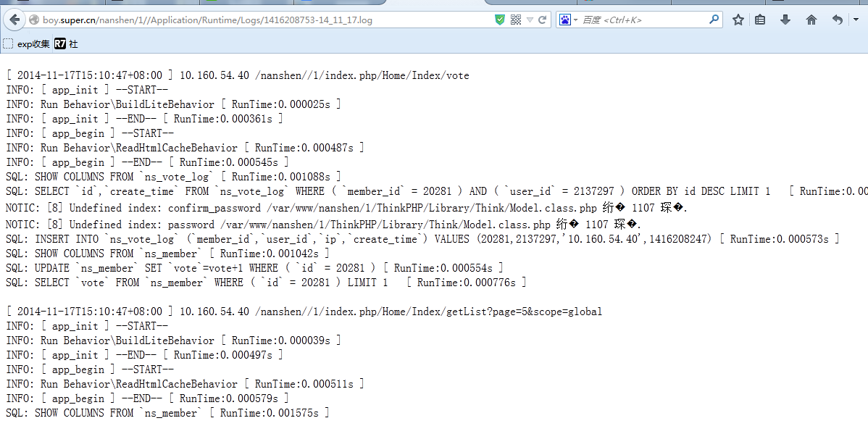Image resolution: width=868 pixels, height=426 pixels.
Task: Click ReadHtmlCacheBehavior RunTime:0.000487s line
Action: click(x=185, y=148)
